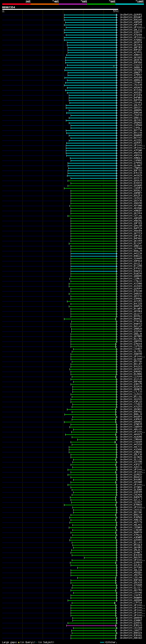Open hit UniRef100_B9SAR7
Image resolution: width=146 pixels, height=644 pixels.
[x=131, y=17]
